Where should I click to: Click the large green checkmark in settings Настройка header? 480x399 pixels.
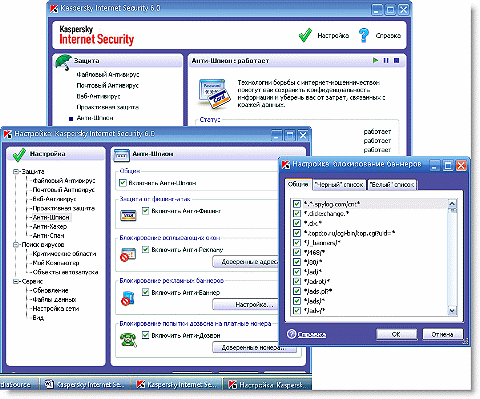click(19, 154)
